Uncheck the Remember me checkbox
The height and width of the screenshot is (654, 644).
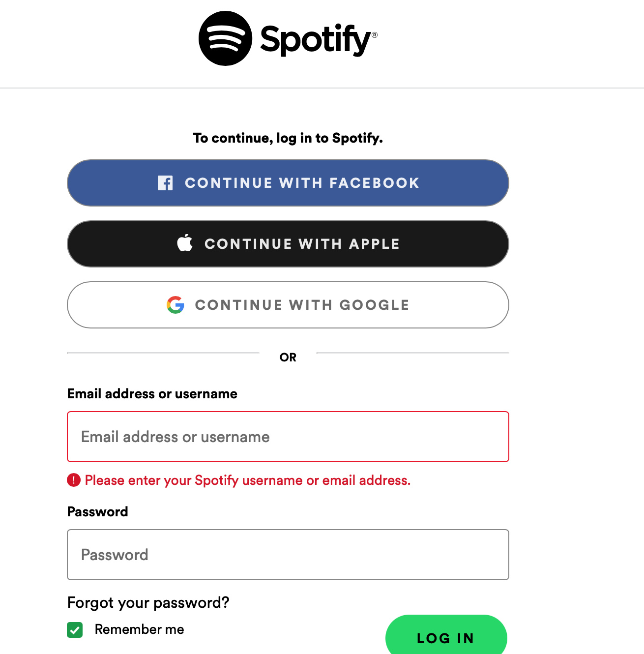[x=75, y=630]
